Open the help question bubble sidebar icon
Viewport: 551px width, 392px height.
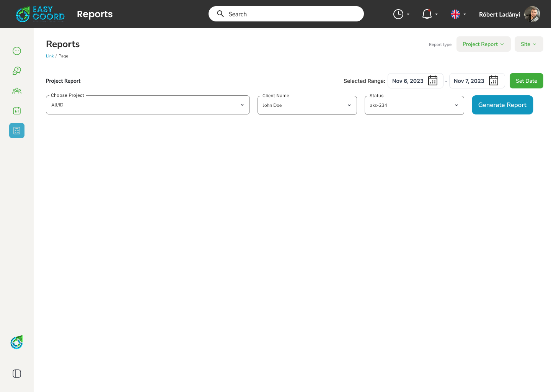tap(17, 71)
